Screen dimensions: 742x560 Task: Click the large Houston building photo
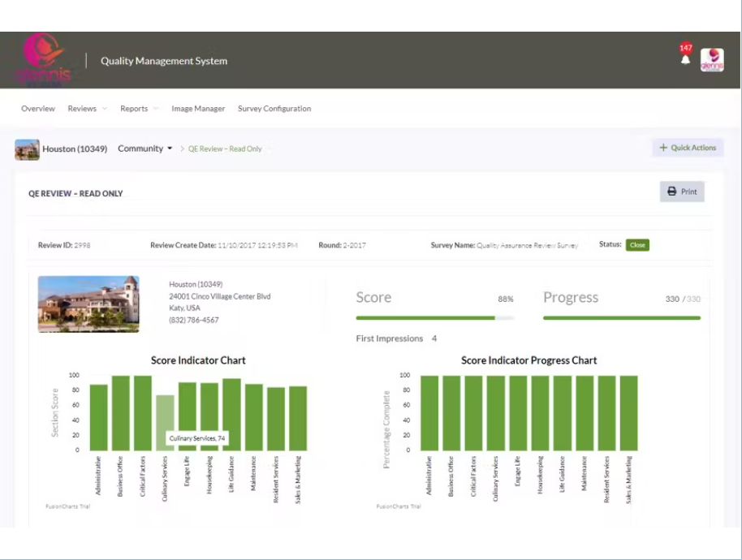tap(88, 304)
